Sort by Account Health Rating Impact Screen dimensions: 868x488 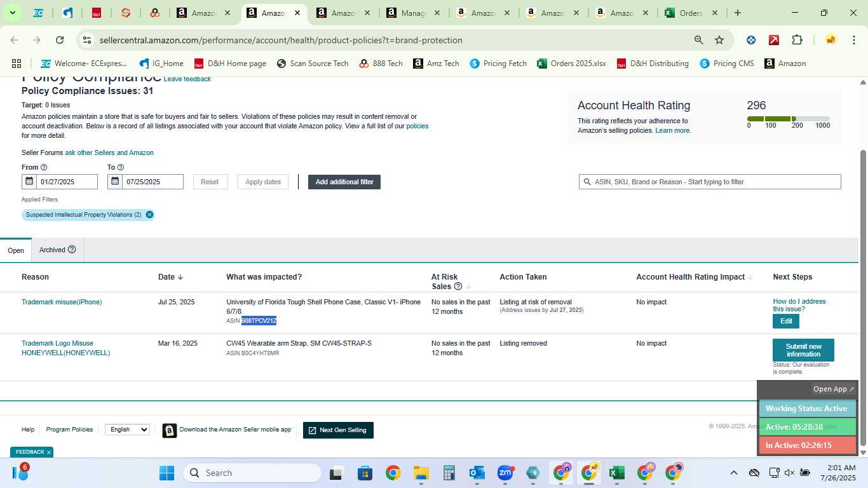[695, 277]
